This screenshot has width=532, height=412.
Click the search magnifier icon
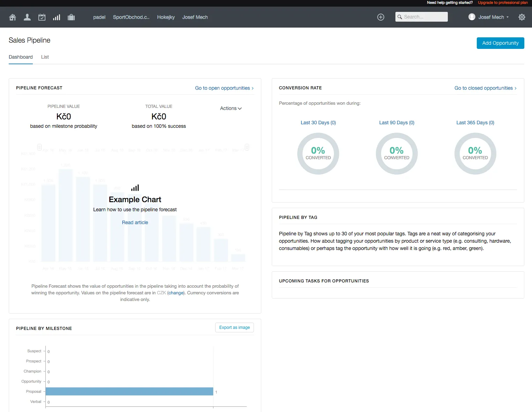[x=400, y=17]
